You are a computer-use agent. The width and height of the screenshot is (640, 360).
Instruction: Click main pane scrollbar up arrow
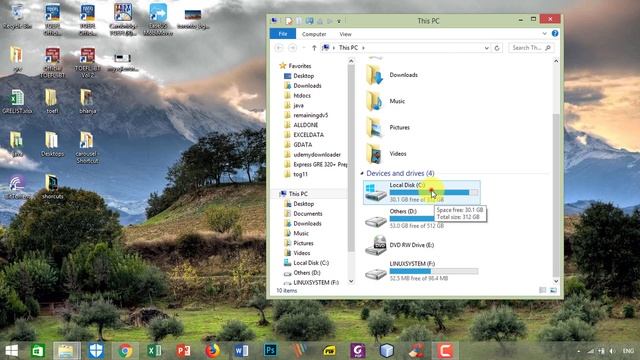[x=556, y=61]
